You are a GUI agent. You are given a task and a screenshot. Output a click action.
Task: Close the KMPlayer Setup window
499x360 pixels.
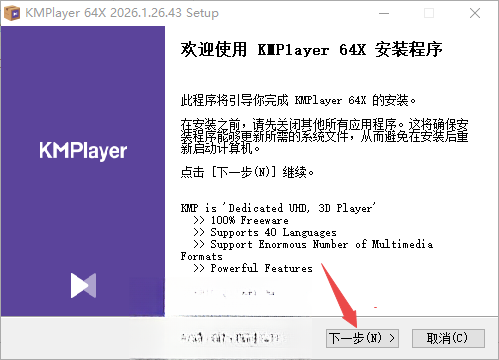point(475,13)
